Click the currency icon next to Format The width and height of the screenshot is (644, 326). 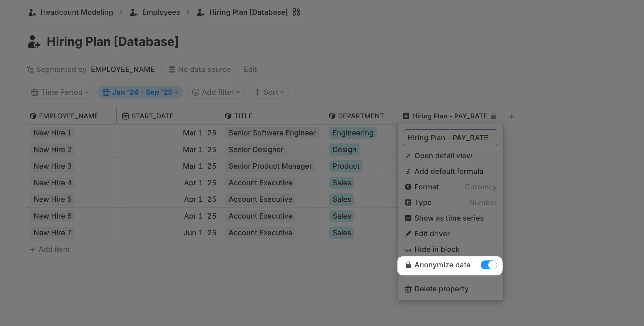tap(408, 187)
